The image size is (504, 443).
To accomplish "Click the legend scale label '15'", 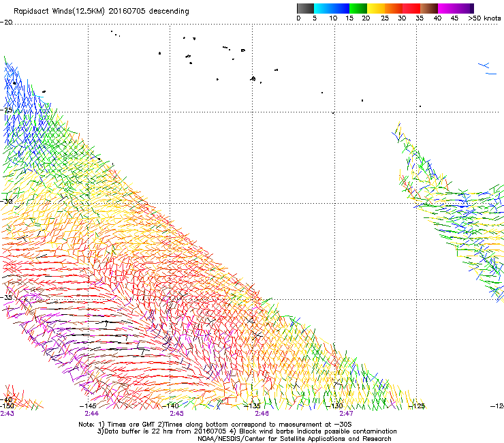I will (x=349, y=18).
